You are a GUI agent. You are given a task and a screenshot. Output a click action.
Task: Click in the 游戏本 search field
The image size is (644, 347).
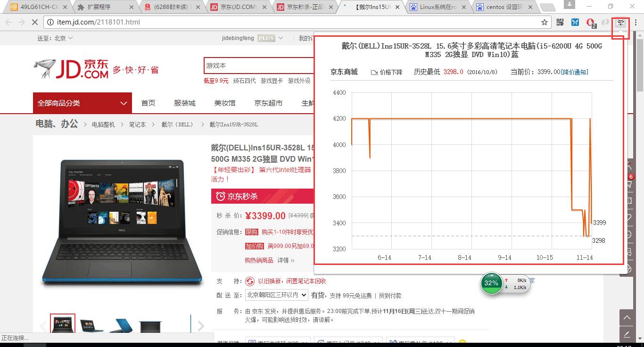coord(259,66)
